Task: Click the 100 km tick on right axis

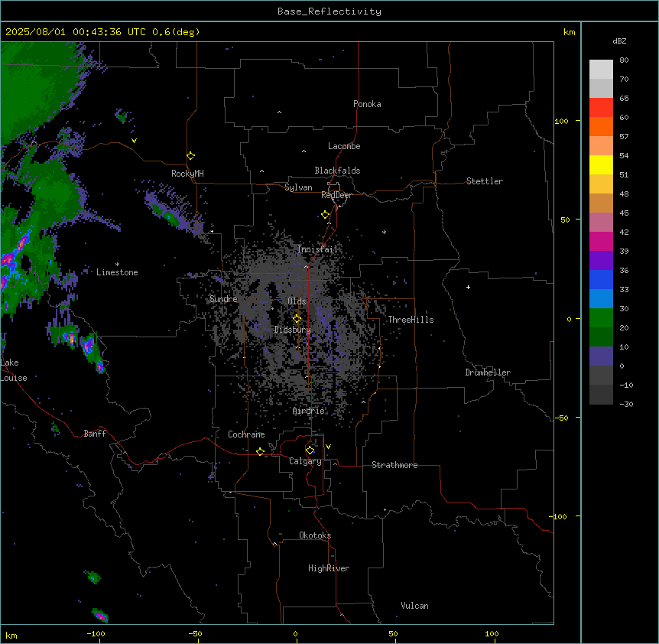Action: [x=561, y=121]
